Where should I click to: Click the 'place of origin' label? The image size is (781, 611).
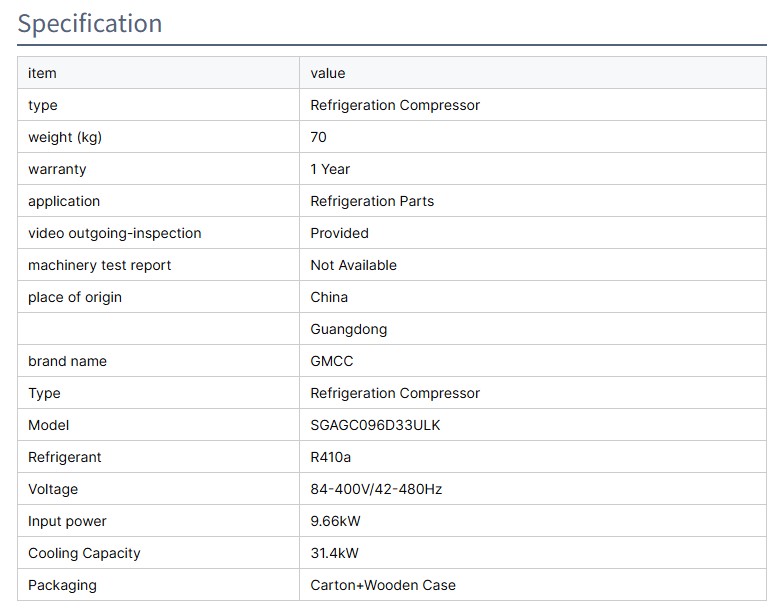tap(75, 297)
